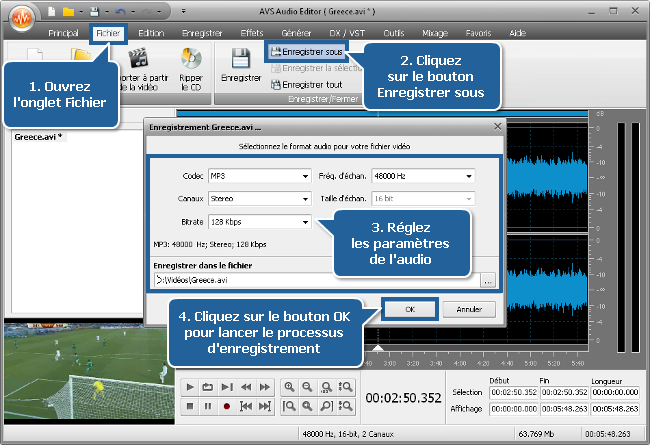Click the zoom in magnifier icon
This screenshot has height=445, width=650.
(x=289, y=387)
